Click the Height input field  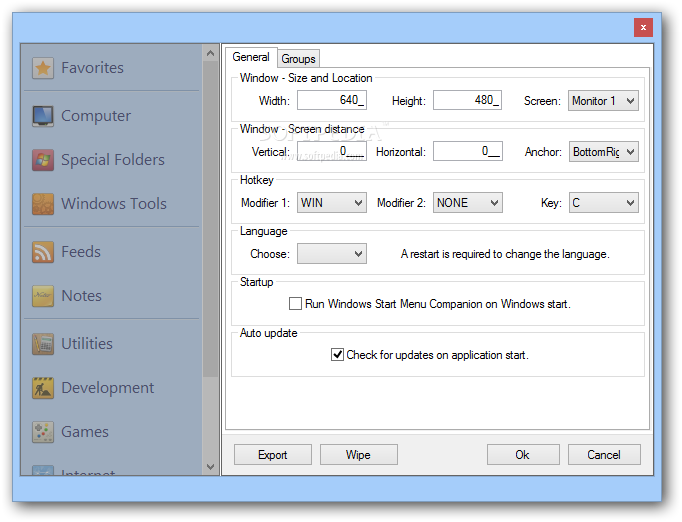(467, 100)
